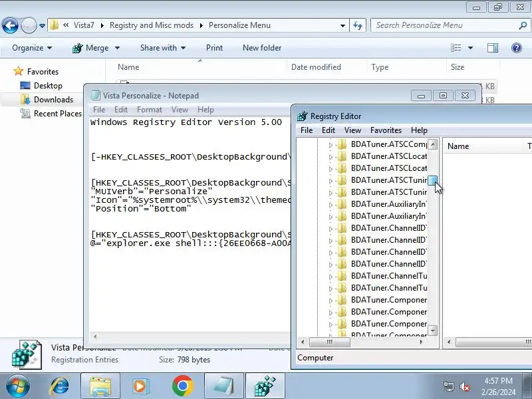
Task: Open Explorer Help question mark icon
Action: pos(517,48)
